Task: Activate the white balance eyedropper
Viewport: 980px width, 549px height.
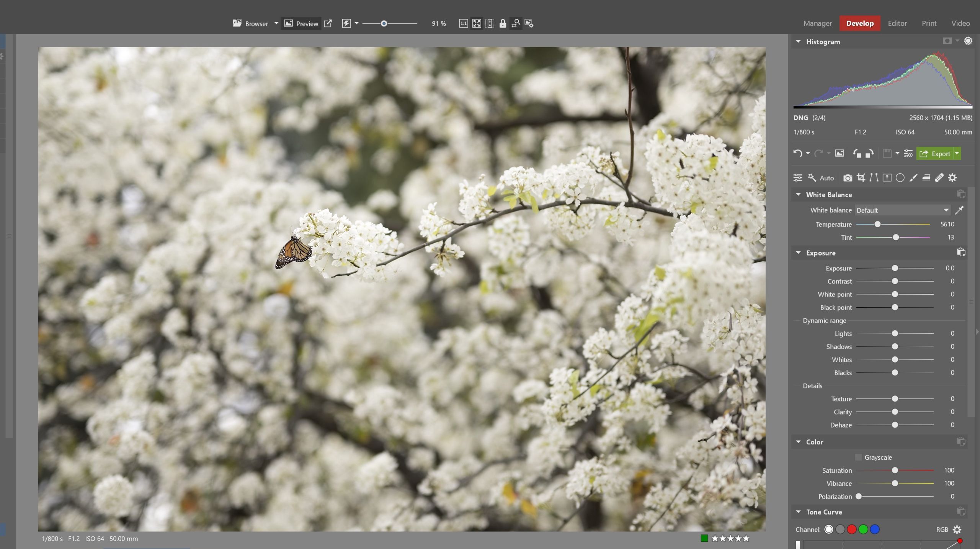Action: click(x=960, y=210)
